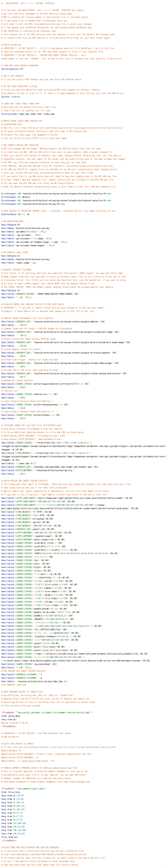Click the 'Deny from 46.119.35.' line
This screenshot has width=168, height=868.
[13, 796]
